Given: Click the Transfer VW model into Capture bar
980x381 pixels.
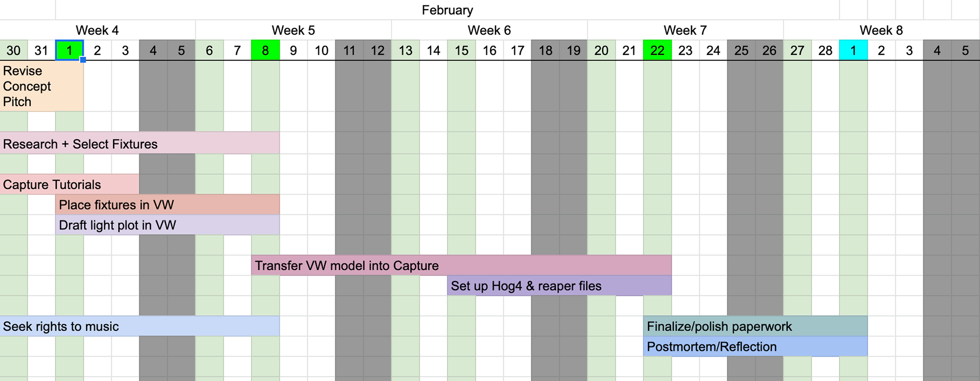Looking at the screenshot, I should [x=461, y=265].
